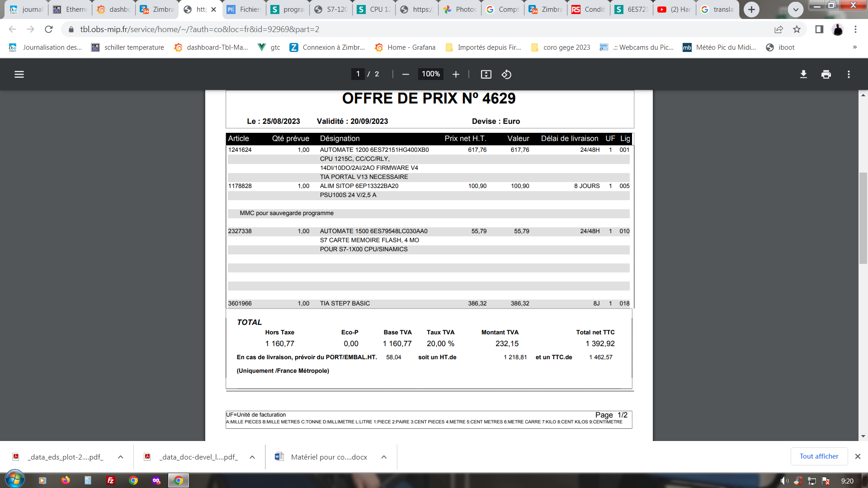This screenshot has height=488, width=868.
Task: Expand options for Matériel pour co...docx download
Action: 384,457
